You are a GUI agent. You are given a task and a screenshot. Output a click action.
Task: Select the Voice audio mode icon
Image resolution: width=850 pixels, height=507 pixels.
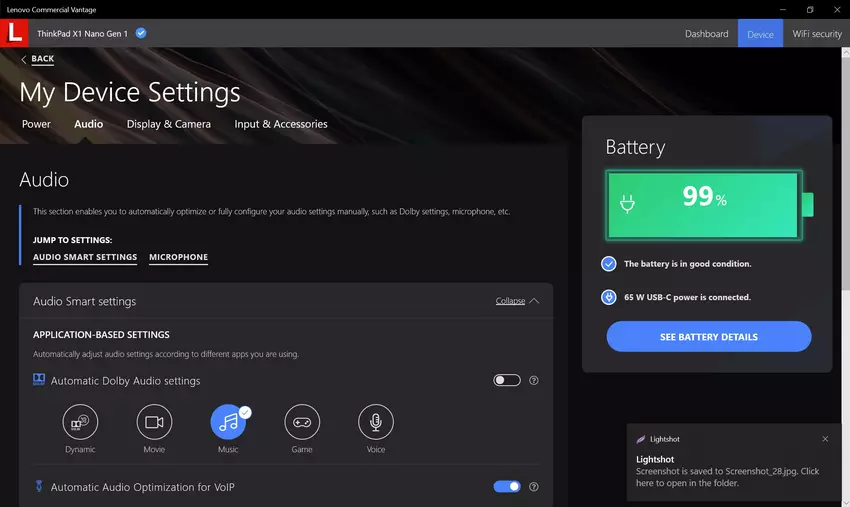click(x=376, y=423)
